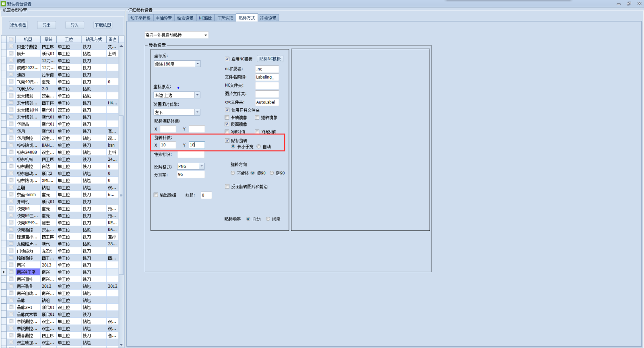
Task: Click the NC文件夹 input field
Action: (x=267, y=85)
